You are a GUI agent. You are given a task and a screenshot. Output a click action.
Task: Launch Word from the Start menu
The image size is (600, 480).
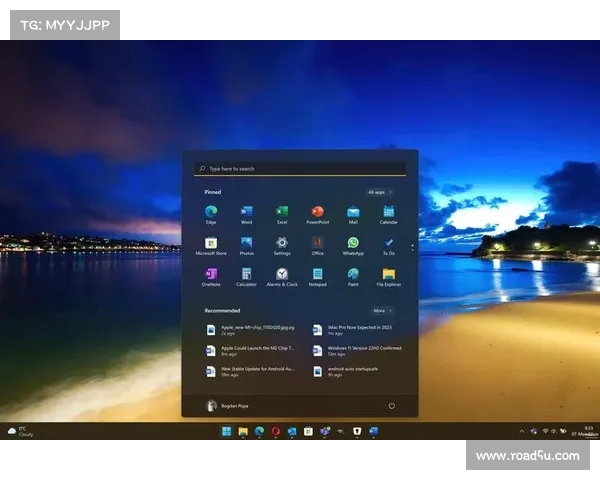tap(246, 212)
